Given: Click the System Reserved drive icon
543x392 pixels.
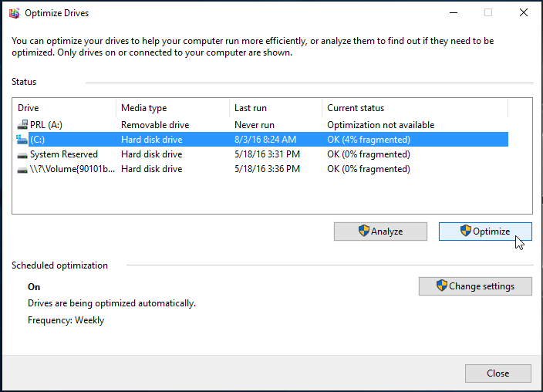Looking at the screenshot, I should point(22,154).
